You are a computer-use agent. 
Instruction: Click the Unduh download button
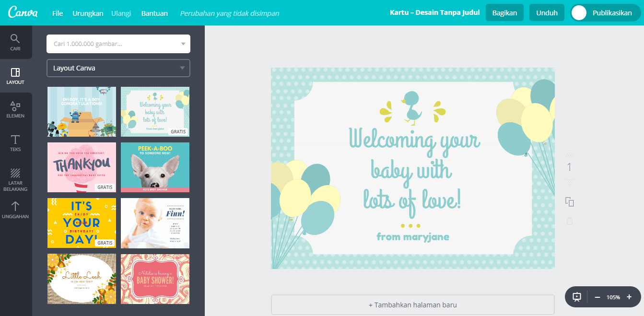[x=547, y=13]
